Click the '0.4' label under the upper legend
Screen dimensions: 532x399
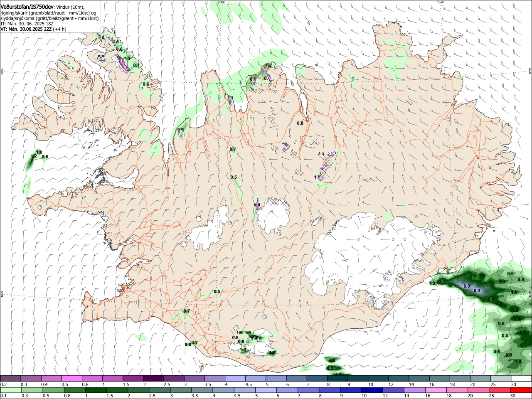[x=44, y=384]
